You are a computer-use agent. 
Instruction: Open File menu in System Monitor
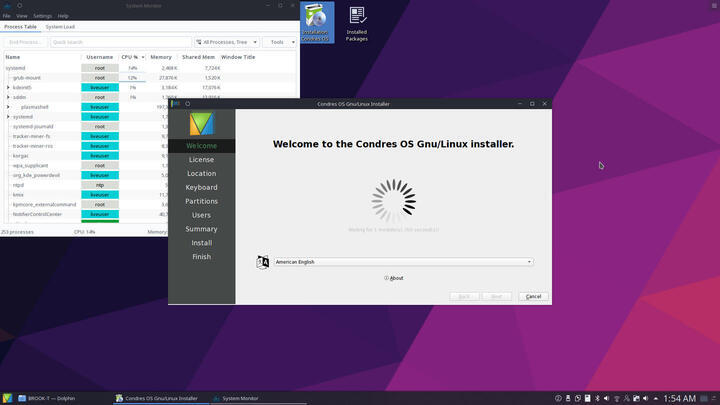[6, 16]
